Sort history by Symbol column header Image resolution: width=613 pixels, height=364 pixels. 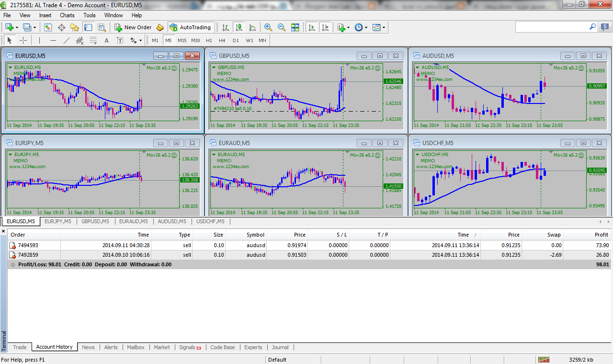tap(246, 235)
